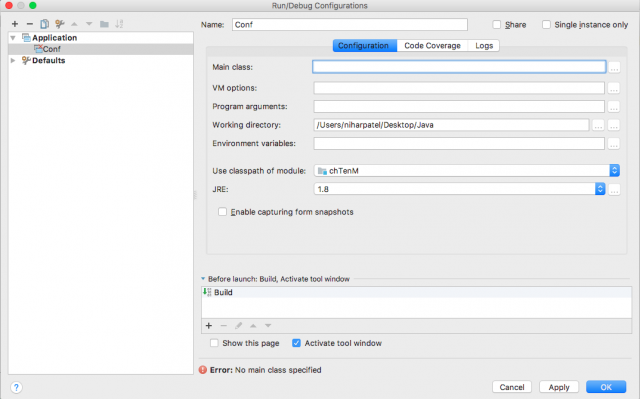Open the Use classpath of module dropdown

(x=467, y=171)
